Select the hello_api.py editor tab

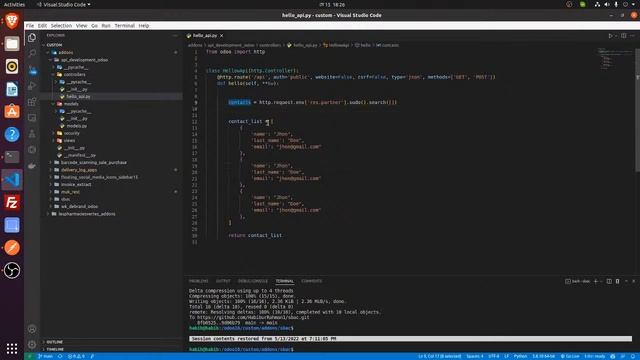[x=205, y=36]
